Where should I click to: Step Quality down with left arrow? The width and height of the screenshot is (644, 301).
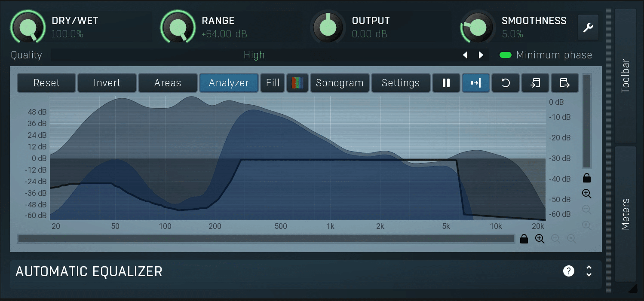pos(465,55)
